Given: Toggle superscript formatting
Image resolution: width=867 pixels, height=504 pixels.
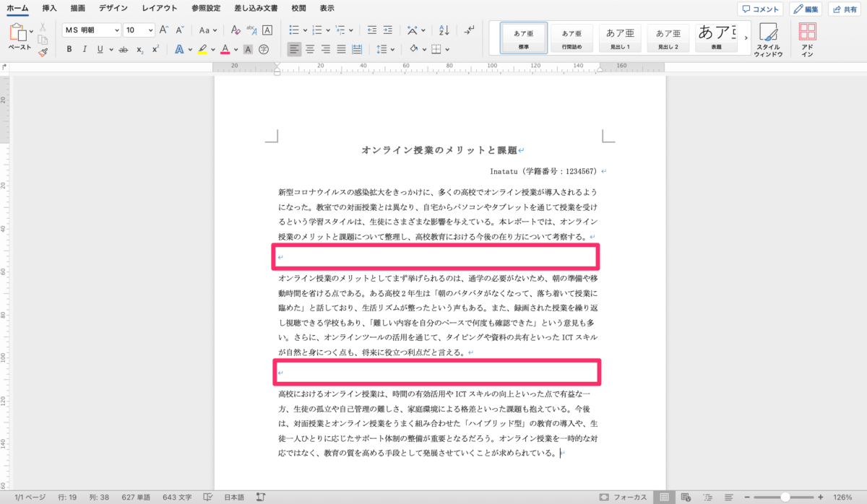Looking at the screenshot, I should click(155, 49).
